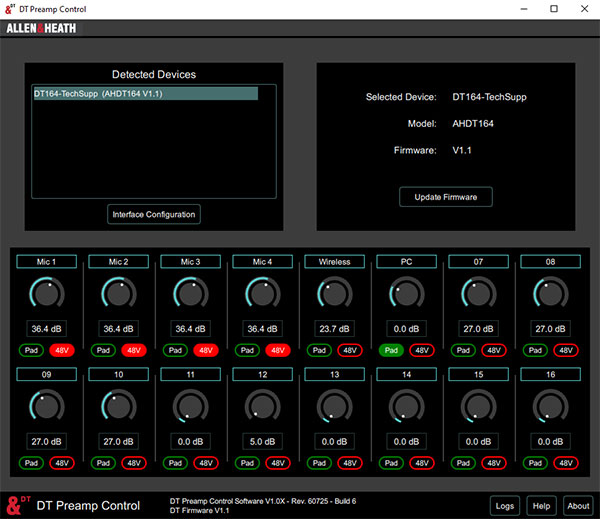
Task: Turn off 48V on Mic 4
Action: click(x=278, y=350)
